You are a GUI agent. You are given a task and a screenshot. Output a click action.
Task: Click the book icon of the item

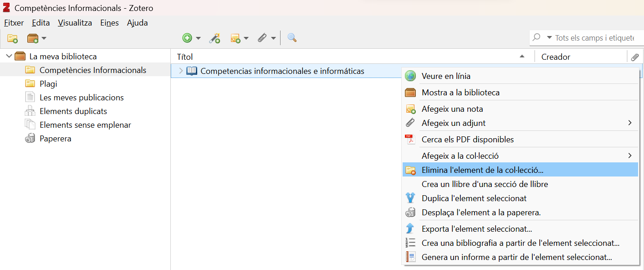[x=192, y=71]
